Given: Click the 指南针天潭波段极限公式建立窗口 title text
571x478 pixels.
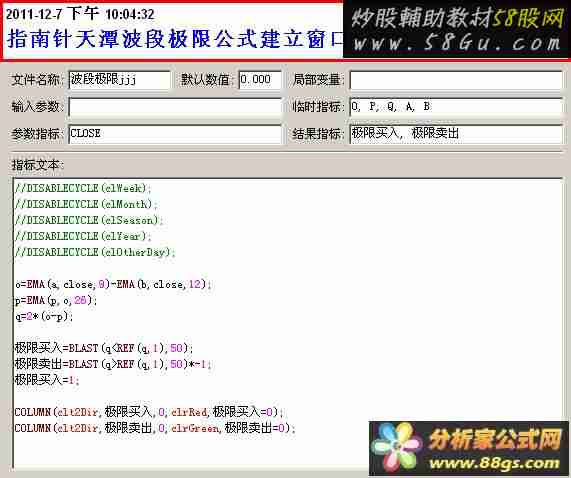Looking at the screenshot, I should pyautogui.click(x=175, y=39).
